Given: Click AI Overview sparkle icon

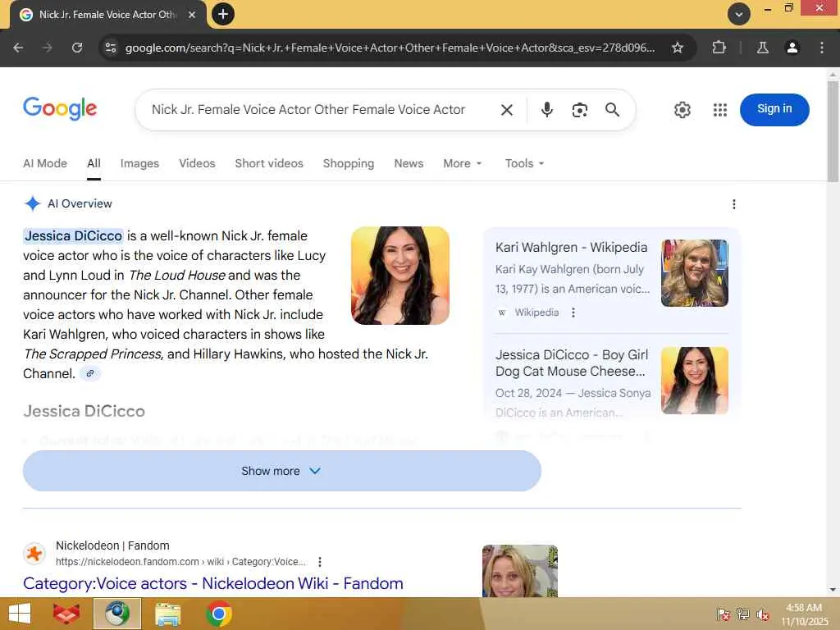Looking at the screenshot, I should [32, 203].
